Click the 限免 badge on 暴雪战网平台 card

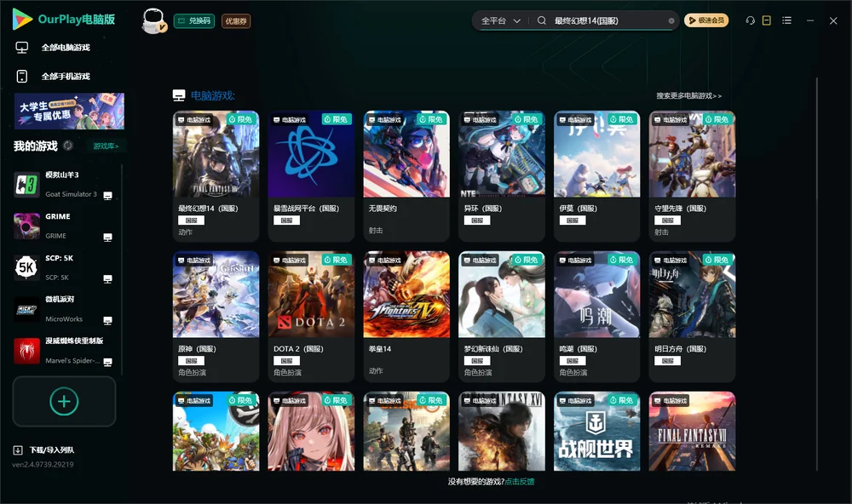click(337, 119)
